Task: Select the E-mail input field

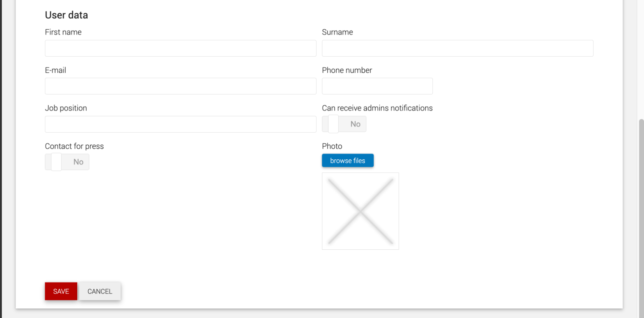Action: (x=180, y=86)
